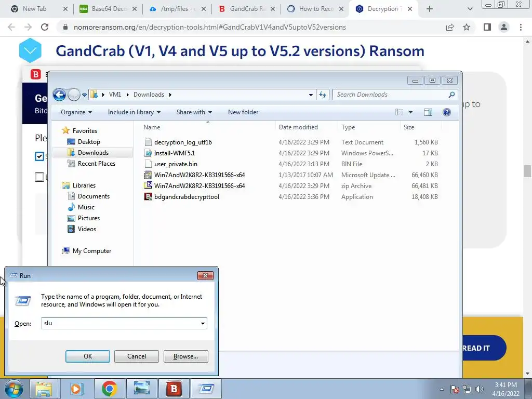
Task: Select the user_private.bin file
Action: coord(176,164)
